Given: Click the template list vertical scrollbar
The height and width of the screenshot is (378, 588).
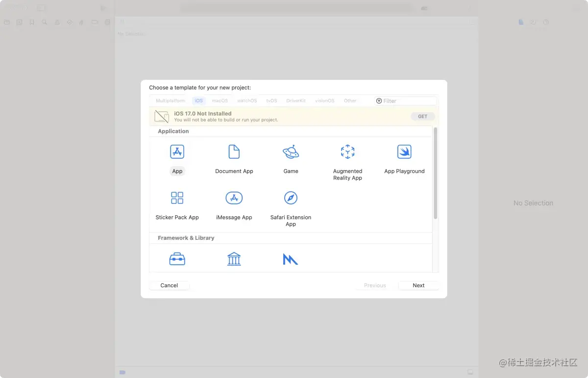Looking at the screenshot, I should coord(435,173).
